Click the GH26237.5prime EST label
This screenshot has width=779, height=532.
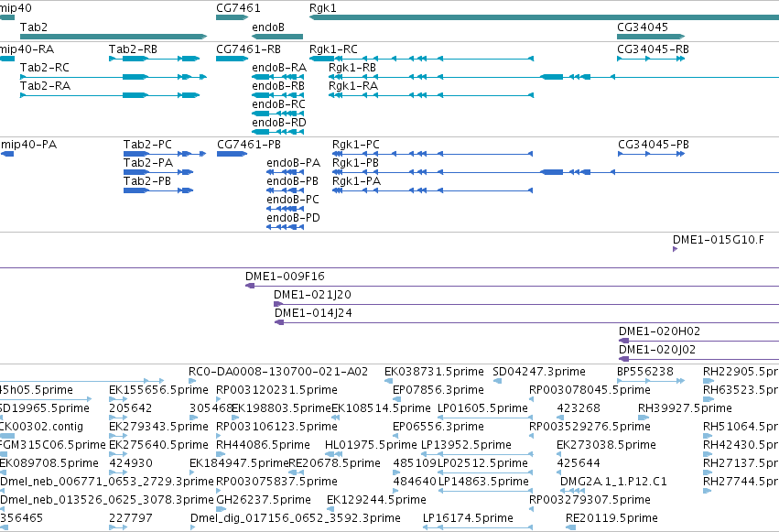click(x=264, y=500)
